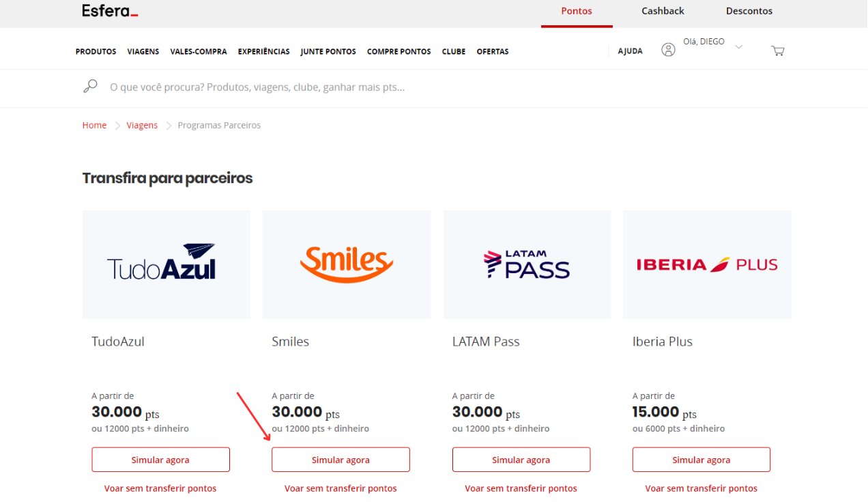Open the TudoAzul logo image
Image resolution: width=868 pixels, height=502 pixels.
[x=167, y=264]
